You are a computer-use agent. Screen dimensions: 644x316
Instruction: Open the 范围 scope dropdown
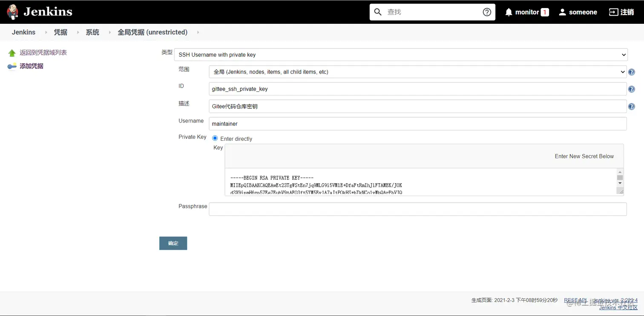[x=417, y=72]
